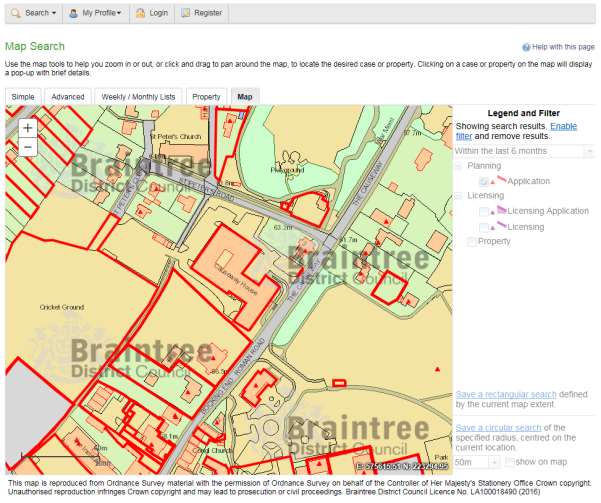Click the small blue marker at the top of the map
This screenshot has width=601, height=503.
tap(241, 115)
